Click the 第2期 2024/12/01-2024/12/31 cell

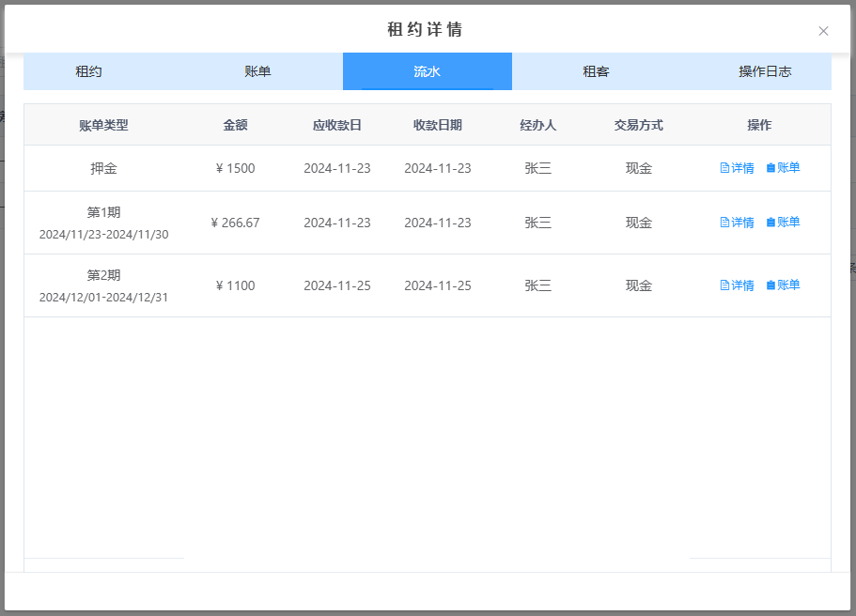103,285
